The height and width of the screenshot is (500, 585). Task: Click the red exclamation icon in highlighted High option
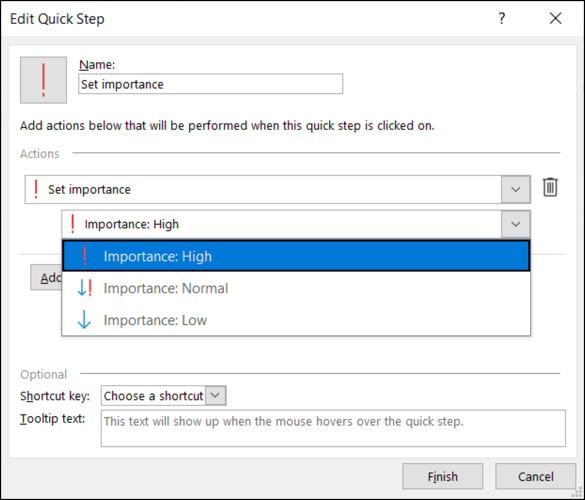85,256
